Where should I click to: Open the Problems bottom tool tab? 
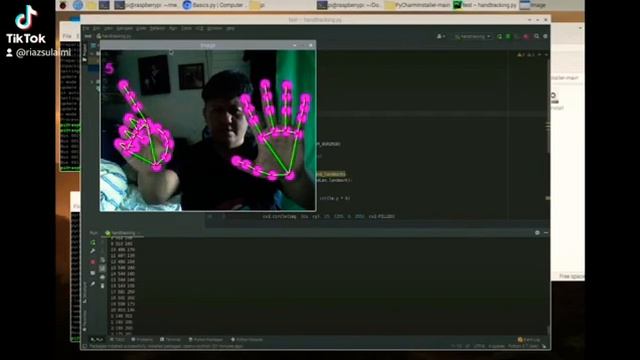(142, 340)
